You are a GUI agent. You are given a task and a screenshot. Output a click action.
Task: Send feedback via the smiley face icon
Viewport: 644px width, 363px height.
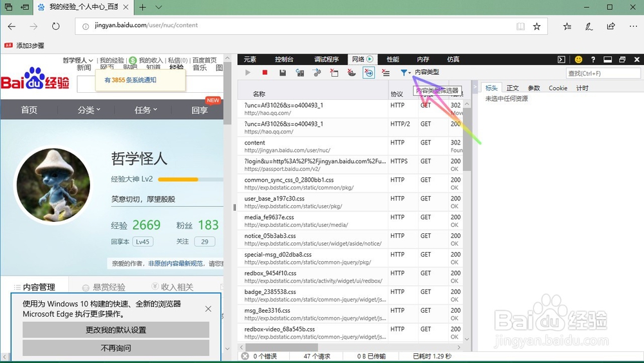(578, 59)
